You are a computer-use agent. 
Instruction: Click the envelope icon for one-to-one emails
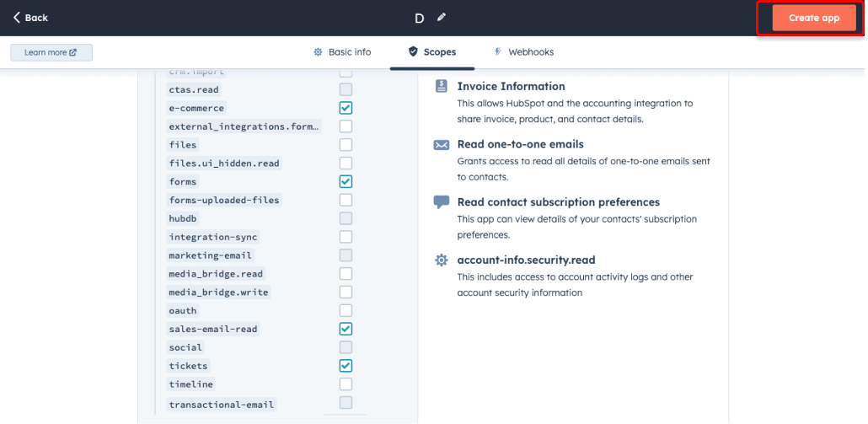point(442,145)
